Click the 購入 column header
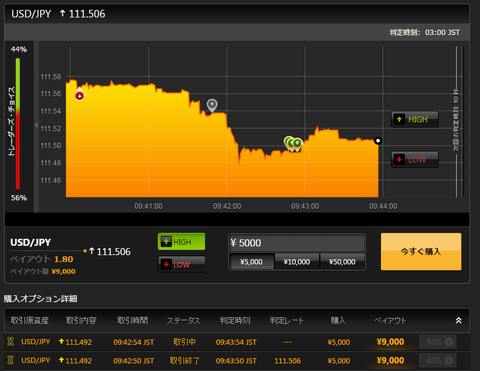The image size is (480, 371). pos(338,320)
